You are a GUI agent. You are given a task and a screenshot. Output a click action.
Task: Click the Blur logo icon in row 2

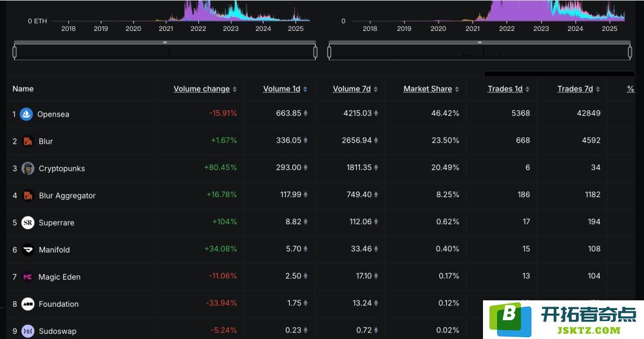(x=28, y=141)
